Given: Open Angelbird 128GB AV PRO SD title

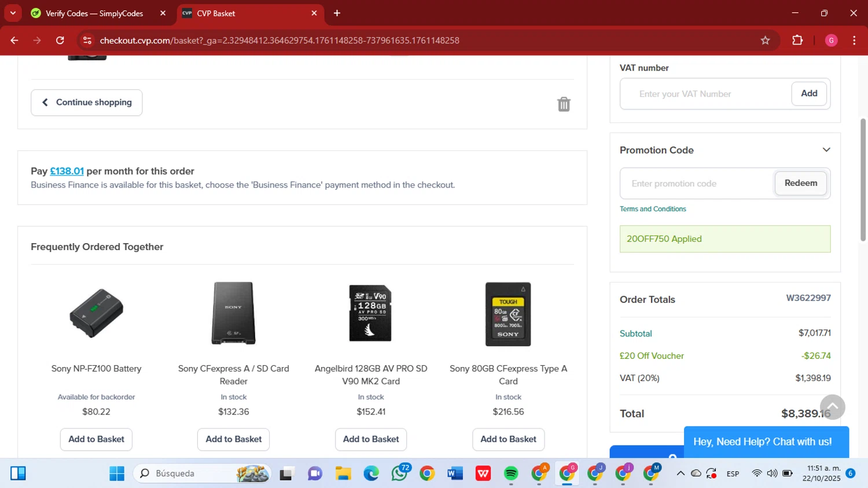Looking at the screenshot, I should point(371,375).
